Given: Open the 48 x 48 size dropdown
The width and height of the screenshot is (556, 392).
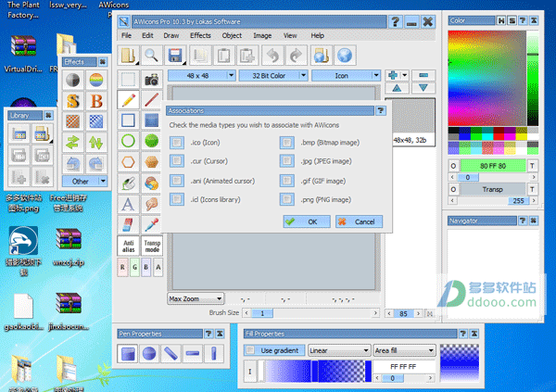Looking at the screenshot, I should coord(201,76).
